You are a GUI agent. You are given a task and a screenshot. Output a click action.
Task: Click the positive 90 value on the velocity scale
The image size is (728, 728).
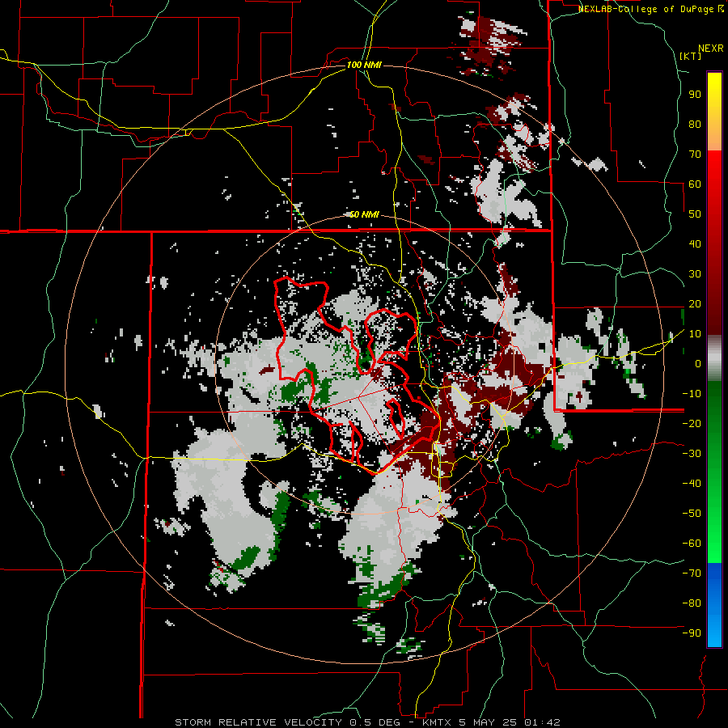tap(695, 95)
